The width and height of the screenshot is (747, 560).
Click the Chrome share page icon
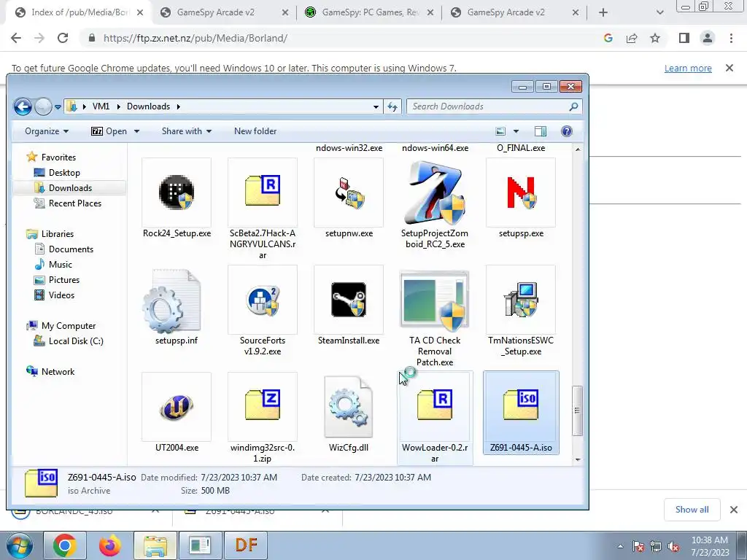coord(632,38)
